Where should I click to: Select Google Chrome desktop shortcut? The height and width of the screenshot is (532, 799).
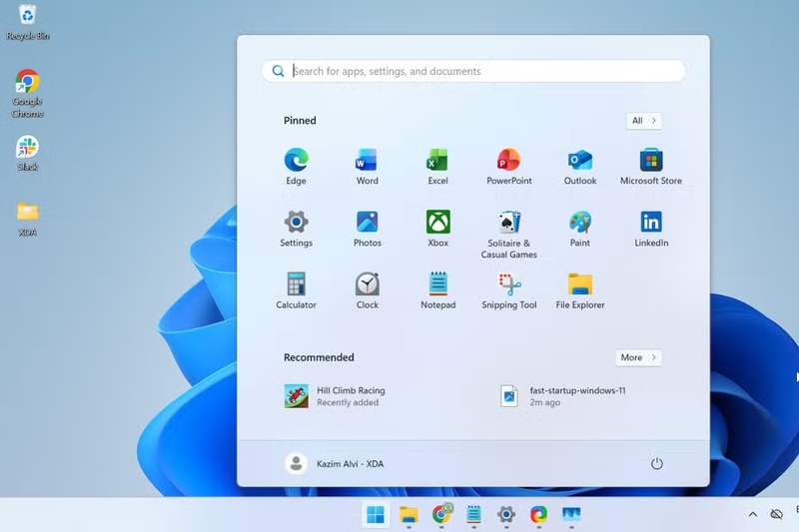(x=28, y=94)
